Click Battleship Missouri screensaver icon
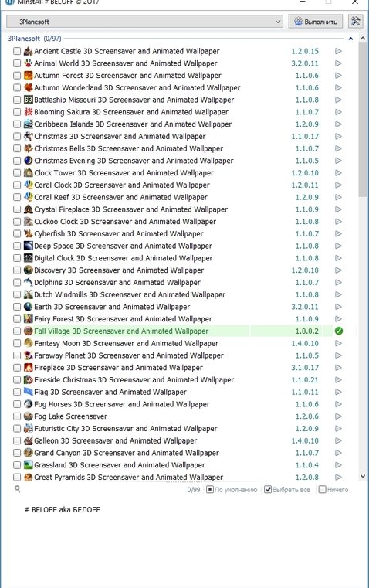 click(28, 100)
